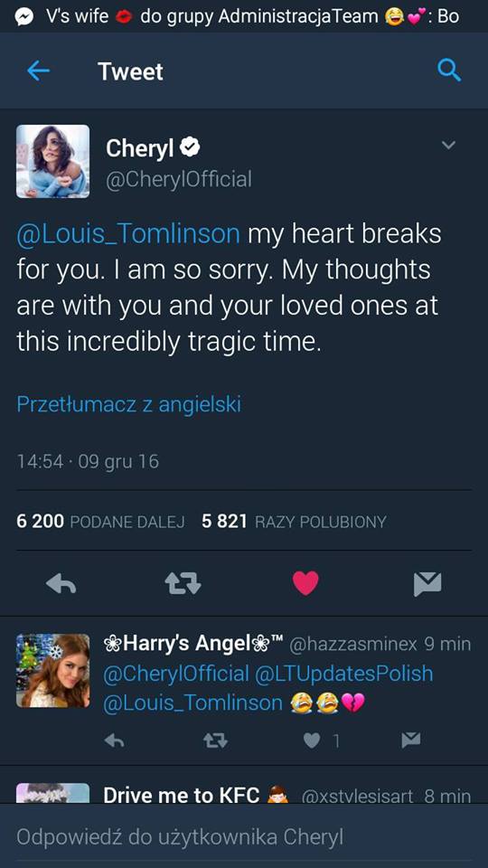Send Cheryl's tweet via direct message icon
The width and height of the screenshot is (488, 868).
427,584
